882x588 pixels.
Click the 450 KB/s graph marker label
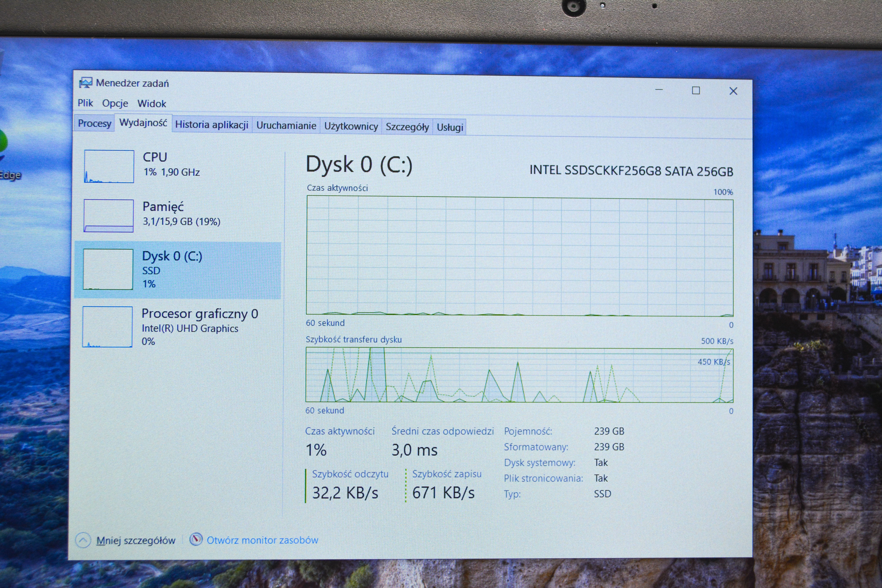714,362
